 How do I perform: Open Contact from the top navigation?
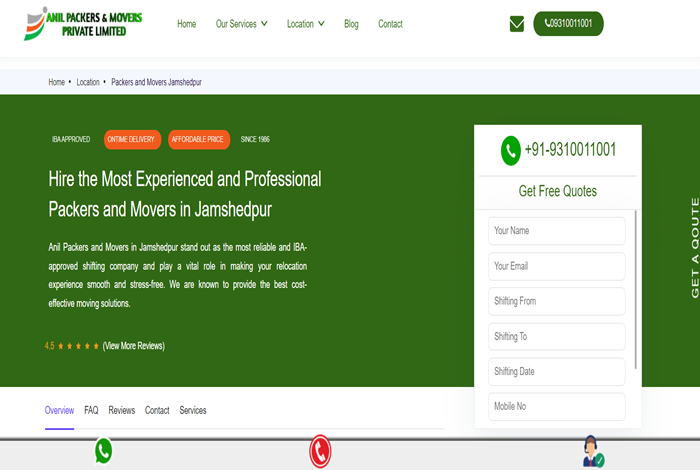[390, 24]
